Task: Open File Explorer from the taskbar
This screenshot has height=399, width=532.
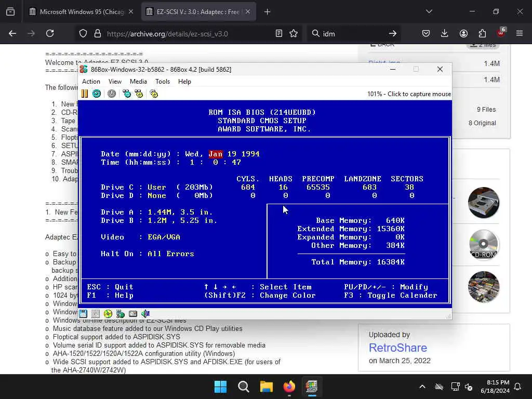Action: pos(267,387)
